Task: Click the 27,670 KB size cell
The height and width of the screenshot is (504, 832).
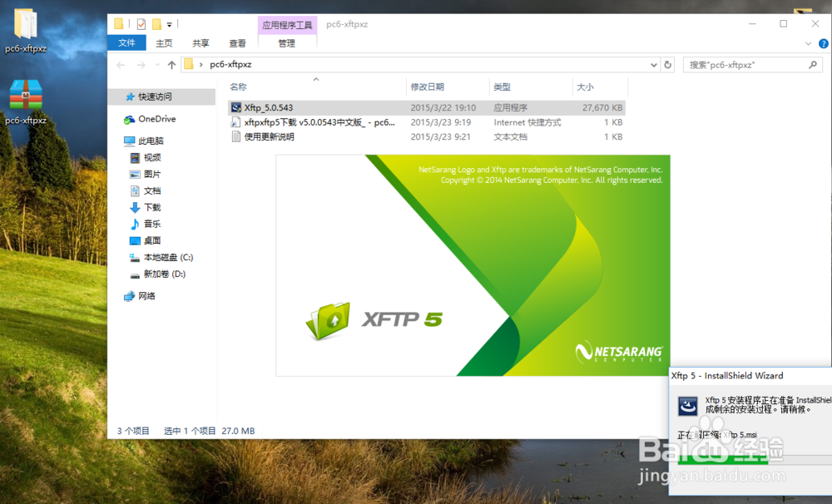Action: pos(602,107)
